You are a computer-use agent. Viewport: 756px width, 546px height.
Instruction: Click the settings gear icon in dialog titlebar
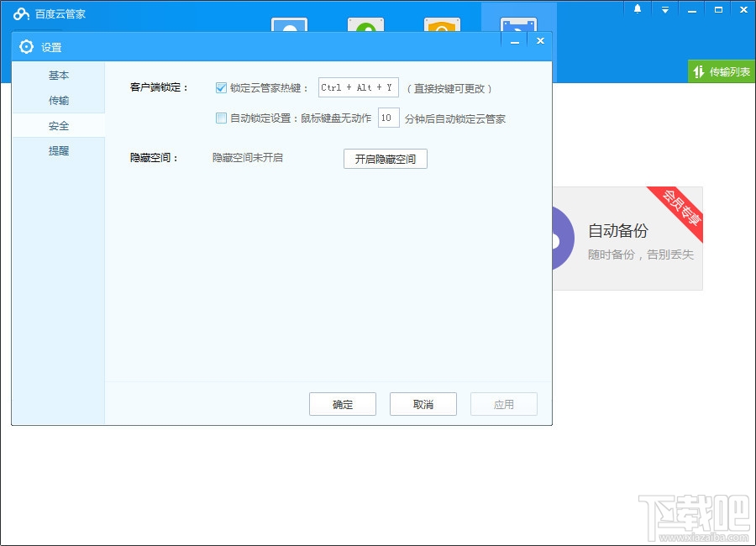point(26,47)
